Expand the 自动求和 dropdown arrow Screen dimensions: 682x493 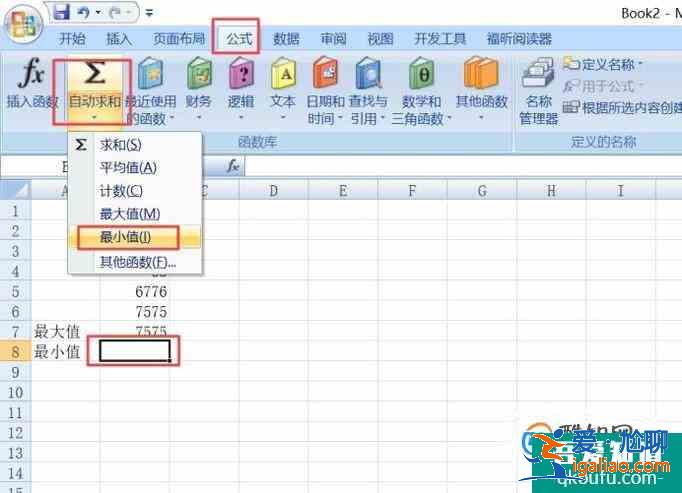click(94, 117)
